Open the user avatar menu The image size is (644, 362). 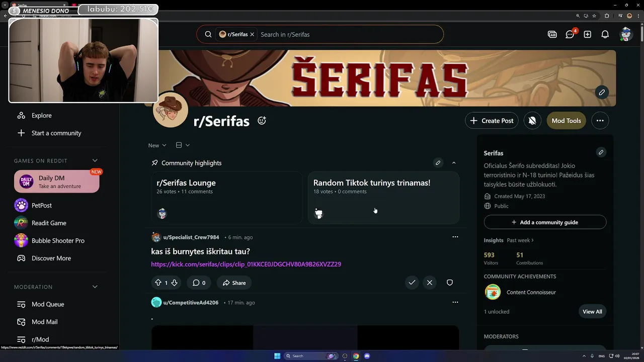626,34
